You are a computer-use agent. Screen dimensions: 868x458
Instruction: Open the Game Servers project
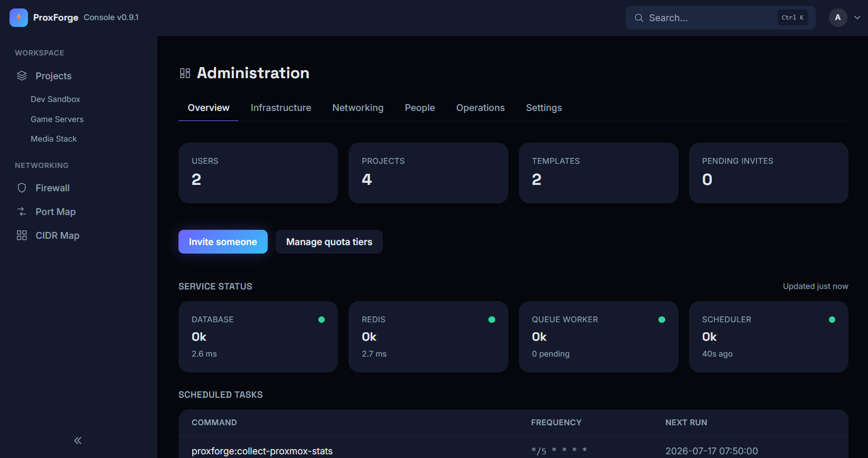[x=57, y=119]
